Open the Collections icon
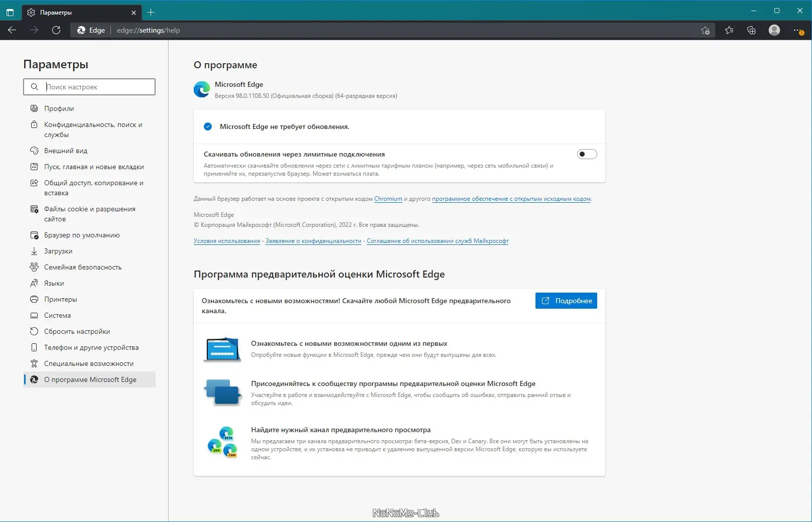Image resolution: width=812 pixels, height=522 pixels. [x=751, y=30]
